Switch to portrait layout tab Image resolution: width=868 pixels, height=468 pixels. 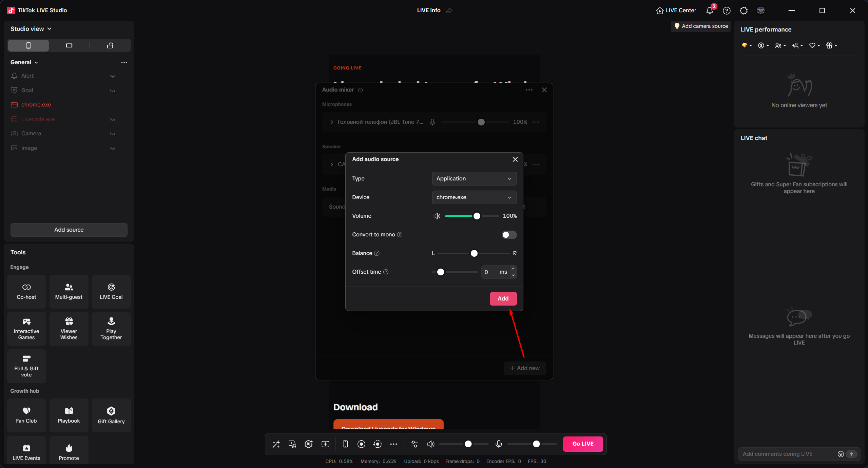click(28, 45)
